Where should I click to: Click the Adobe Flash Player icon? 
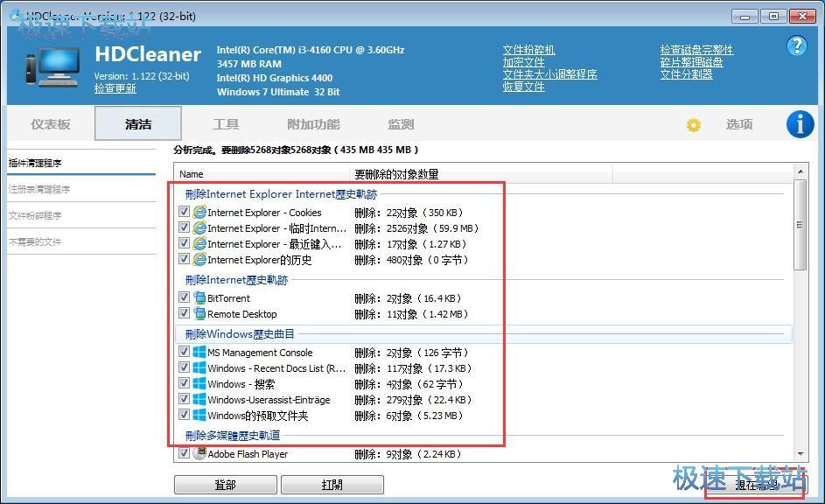pyautogui.click(x=199, y=453)
